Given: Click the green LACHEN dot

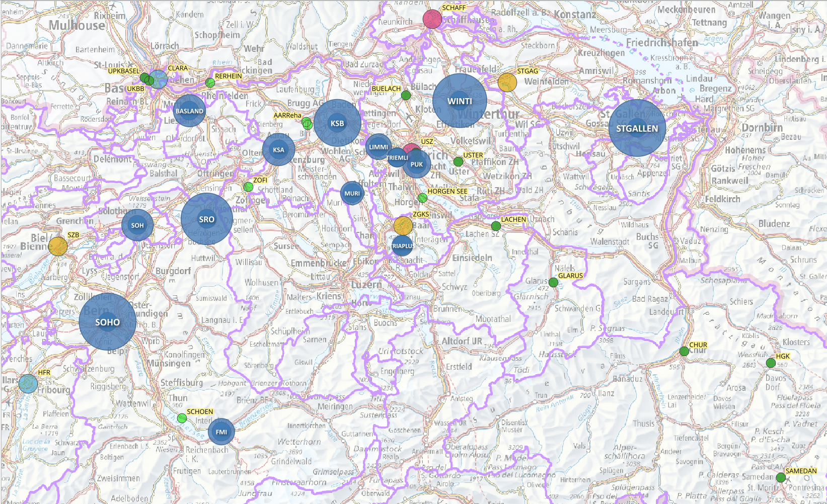Looking at the screenshot, I should (x=496, y=226).
